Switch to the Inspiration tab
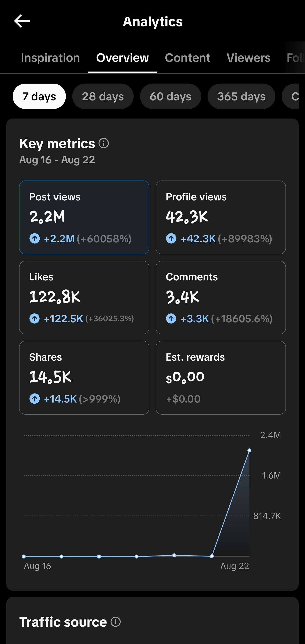This screenshot has width=305, height=644. coord(50,58)
